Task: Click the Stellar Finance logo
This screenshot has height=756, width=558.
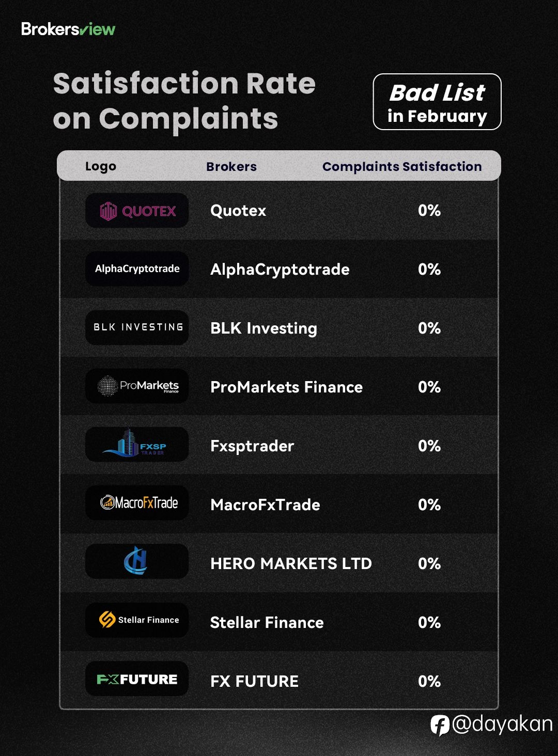Action: [137, 620]
